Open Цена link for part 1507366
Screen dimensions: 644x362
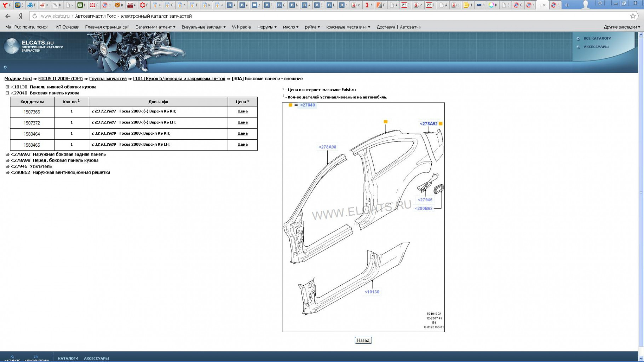click(242, 111)
